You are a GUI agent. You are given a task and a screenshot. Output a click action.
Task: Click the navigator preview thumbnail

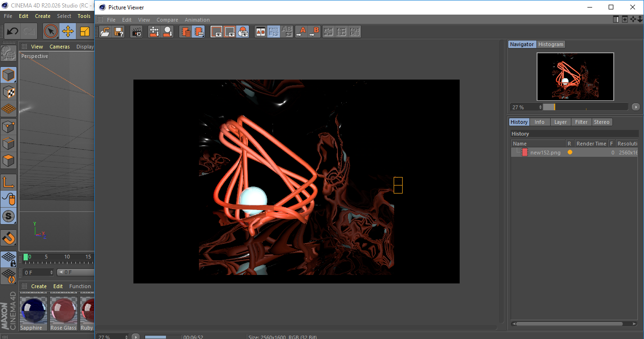click(x=575, y=76)
